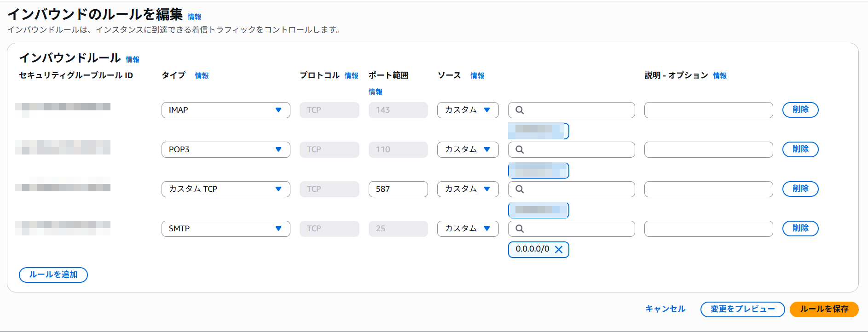Screen dimensions: 868x332
Task: Click the キャンセル link
Action: (x=665, y=309)
